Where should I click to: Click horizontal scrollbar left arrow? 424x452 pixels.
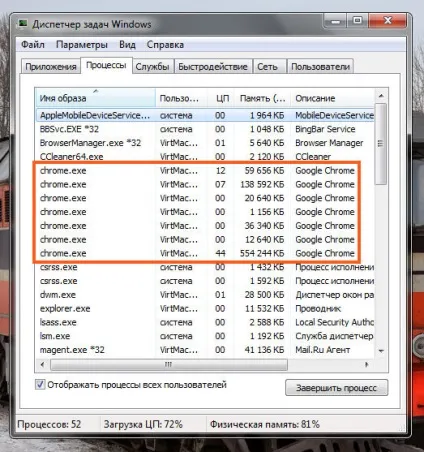[x=42, y=365]
